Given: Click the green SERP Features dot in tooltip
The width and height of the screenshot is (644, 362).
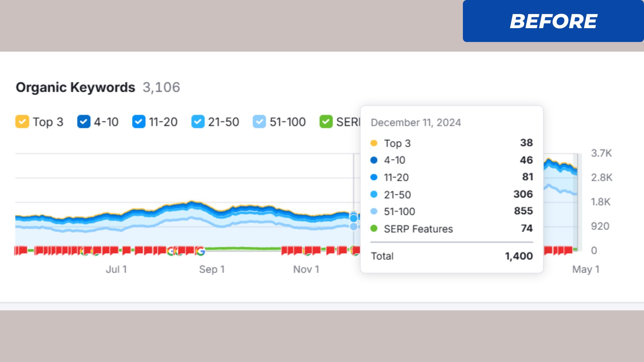Looking at the screenshot, I should click(374, 229).
